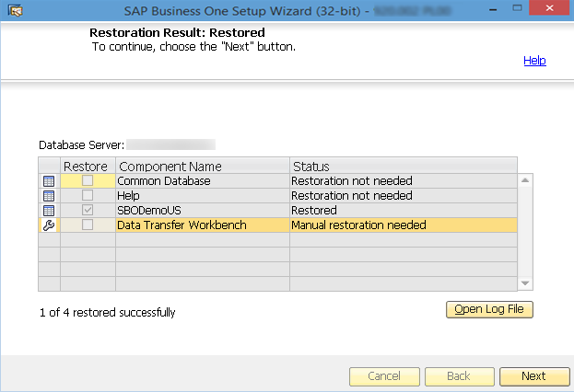Click Help row's 'Restoration not needed' status
574x392 pixels.
click(x=404, y=196)
